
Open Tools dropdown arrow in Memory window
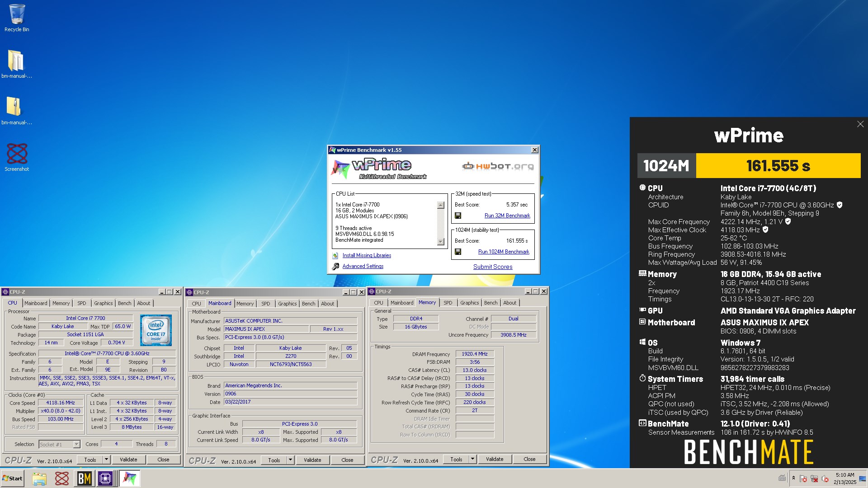[x=472, y=459]
